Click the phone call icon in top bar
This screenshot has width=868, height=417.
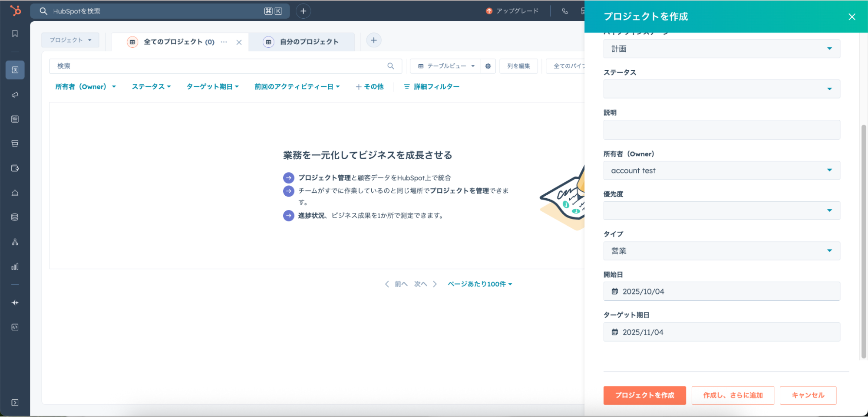pyautogui.click(x=565, y=11)
